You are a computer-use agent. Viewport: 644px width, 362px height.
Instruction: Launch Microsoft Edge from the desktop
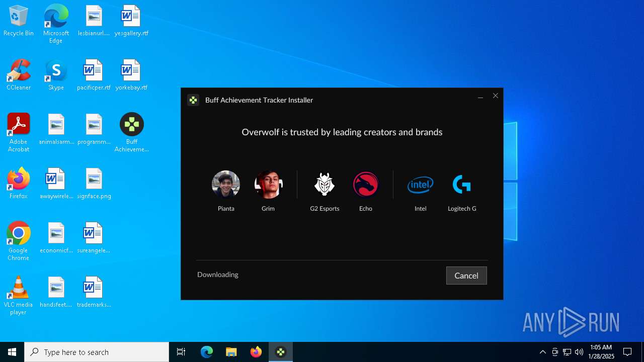point(56,24)
